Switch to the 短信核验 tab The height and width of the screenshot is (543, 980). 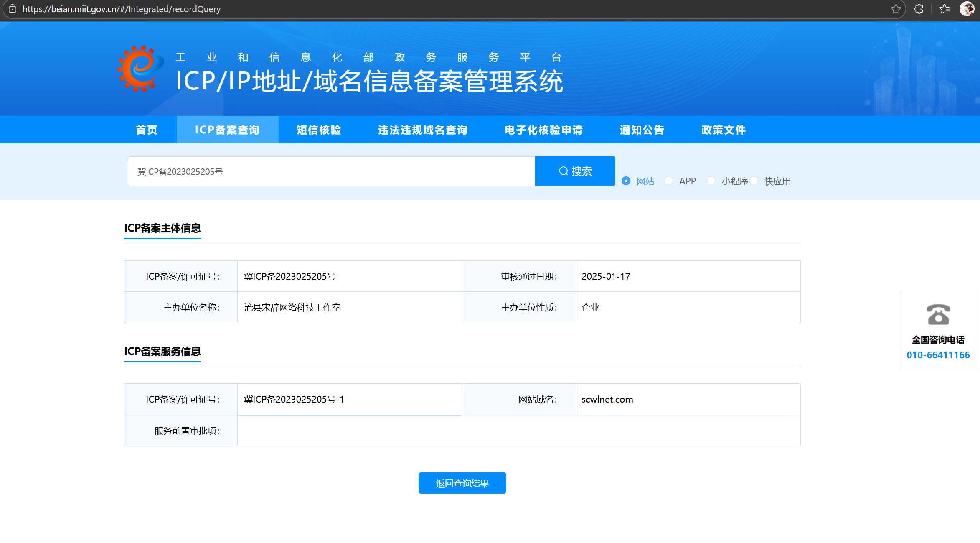[319, 130]
